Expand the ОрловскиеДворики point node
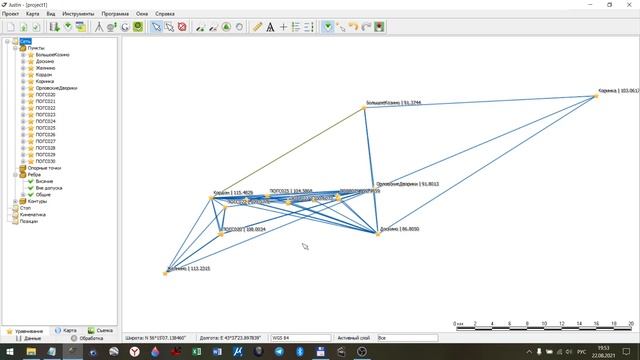This screenshot has height=360, width=640. (23, 88)
